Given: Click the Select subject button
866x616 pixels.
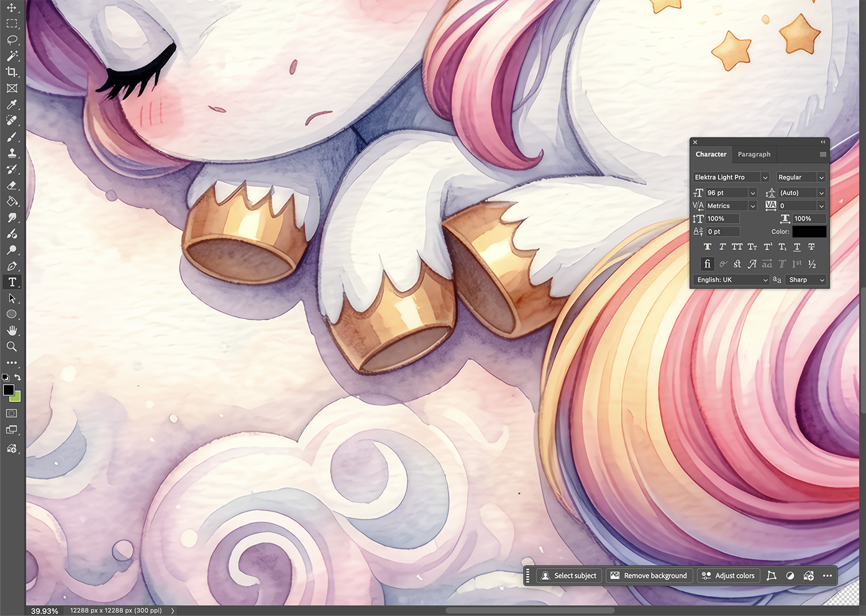Looking at the screenshot, I should pyautogui.click(x=569, y=576).
